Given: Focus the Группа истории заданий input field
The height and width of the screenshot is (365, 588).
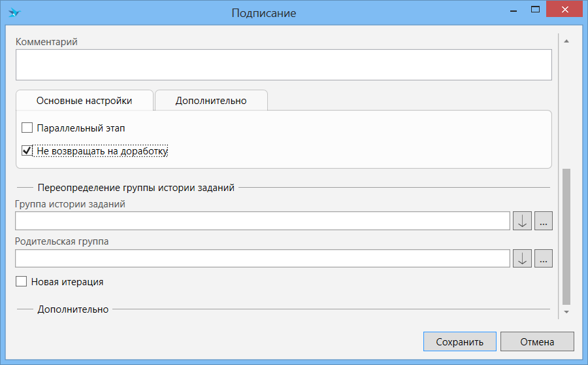Looking at the screenshot, I should [263, 221].
